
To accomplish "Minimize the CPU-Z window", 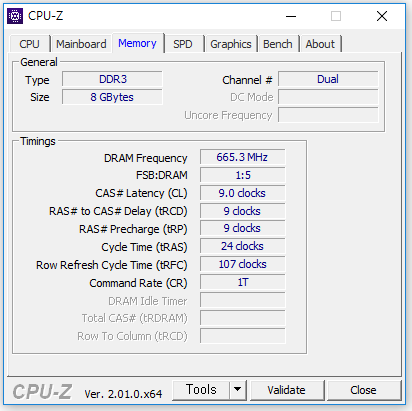I will [x=291, y=16].
